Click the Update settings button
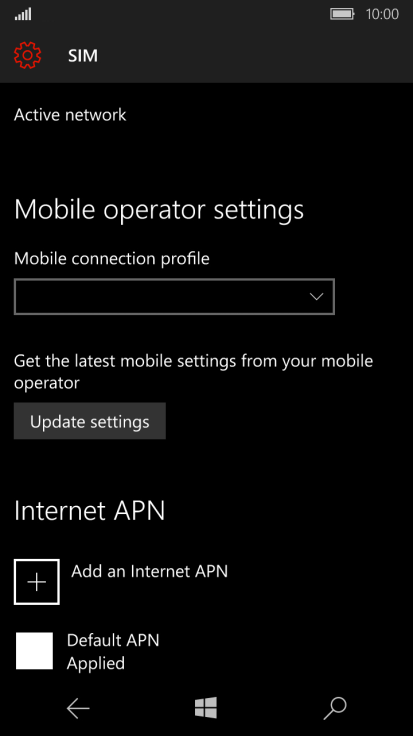This screenshot has width=413, height=736. (90, 421)
